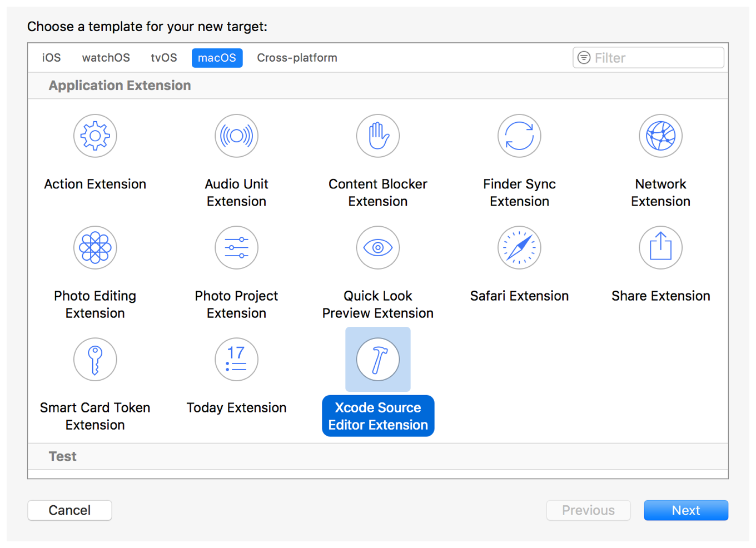Switch to the Cross-platform tab
Image resolution: width=756 pixels, height=548 pixels.
pyautogui.click(x=297, y=57)
